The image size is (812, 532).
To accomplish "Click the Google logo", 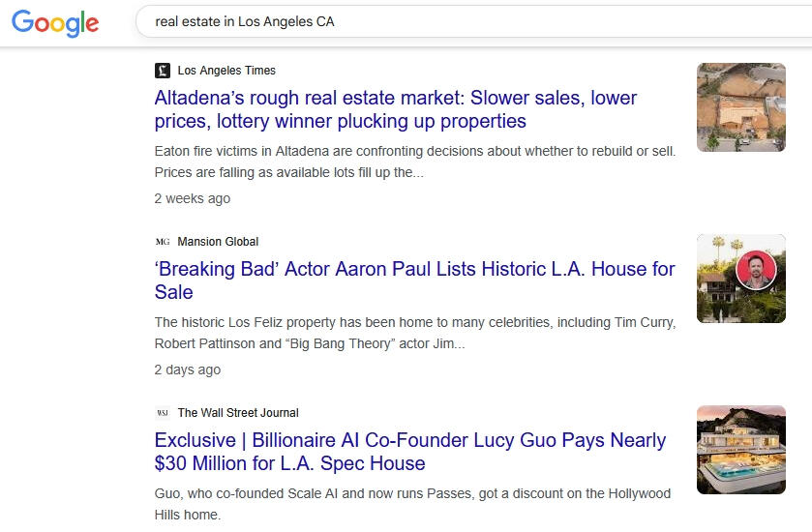I will pos(55,22).
